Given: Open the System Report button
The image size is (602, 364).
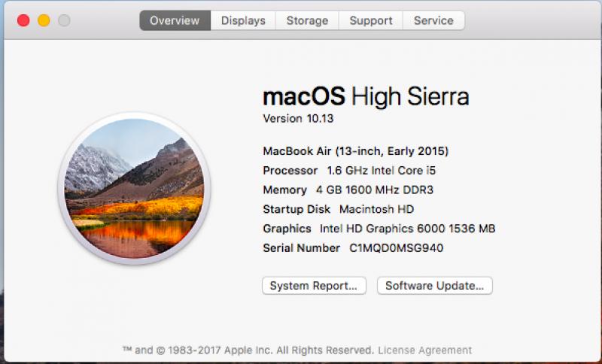Looking at the screenshot, I should (314, 286).
